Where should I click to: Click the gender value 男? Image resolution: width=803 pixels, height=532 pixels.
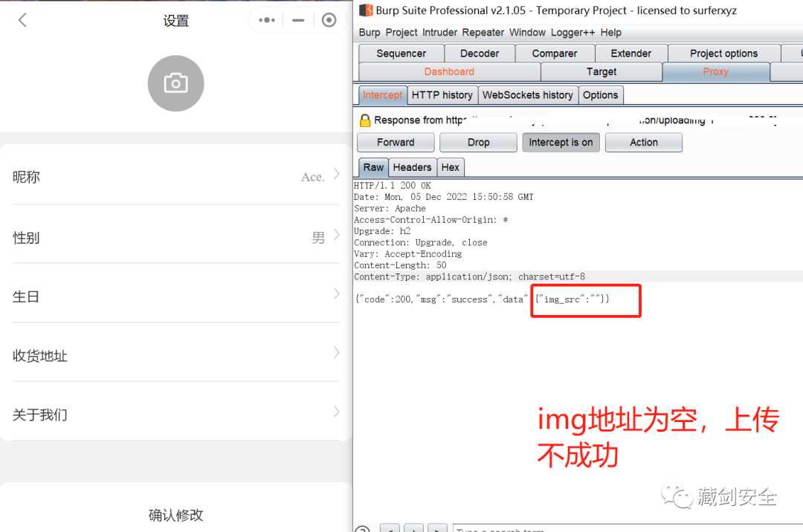tap(318, 237)
